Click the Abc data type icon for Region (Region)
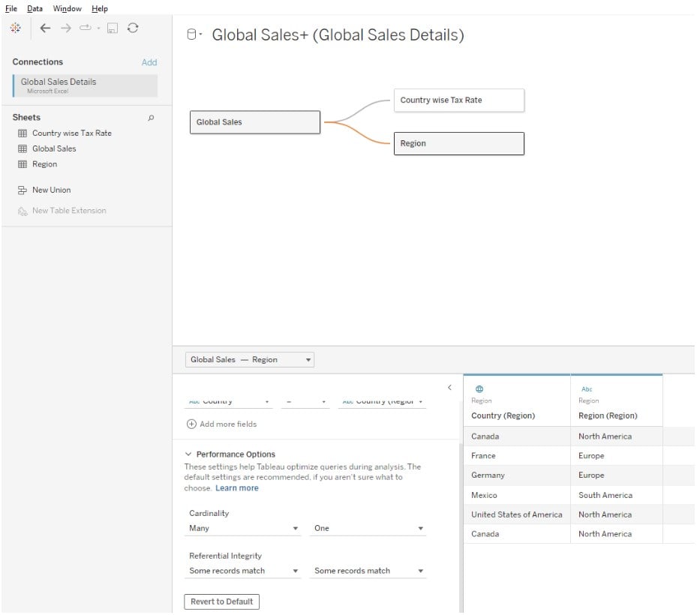700x615 pixels. 588,390
